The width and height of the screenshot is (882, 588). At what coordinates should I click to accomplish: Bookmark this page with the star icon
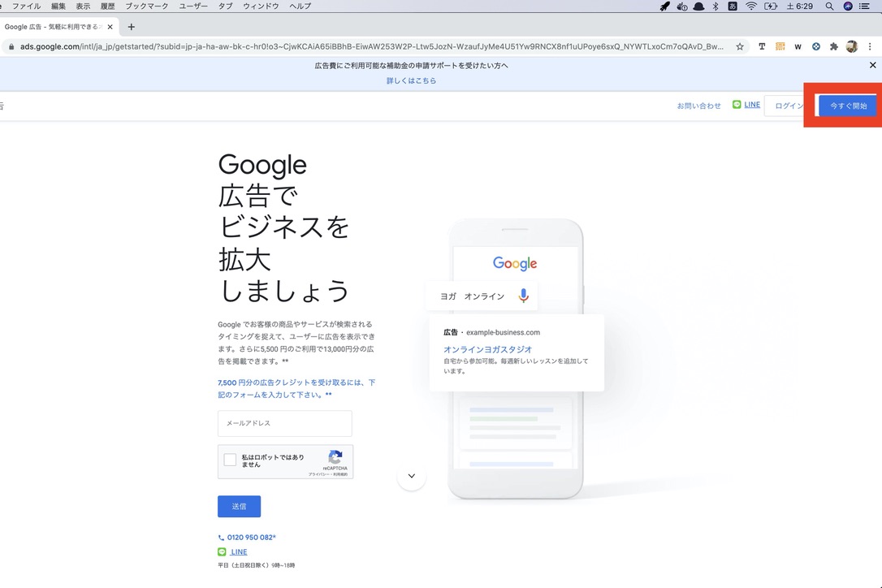click(x=740, y=47)
